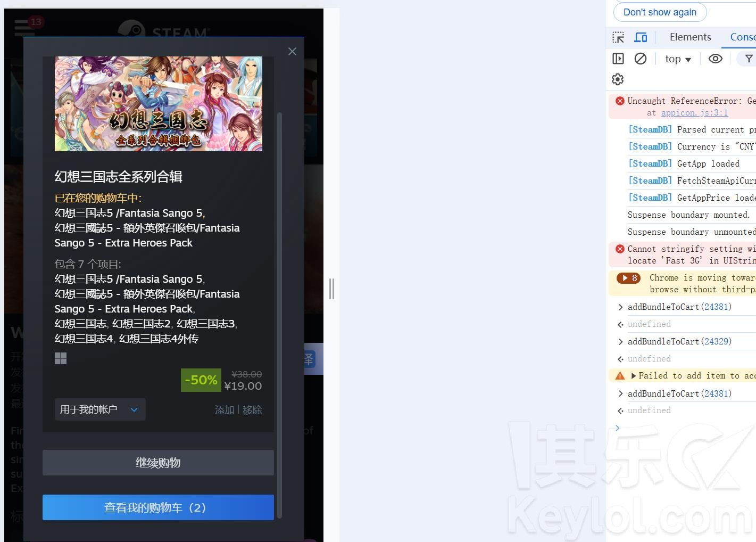The height and width of the screenshot is (542, 756).
Task: Expand the Failed to add item warning
Action: 634,376
